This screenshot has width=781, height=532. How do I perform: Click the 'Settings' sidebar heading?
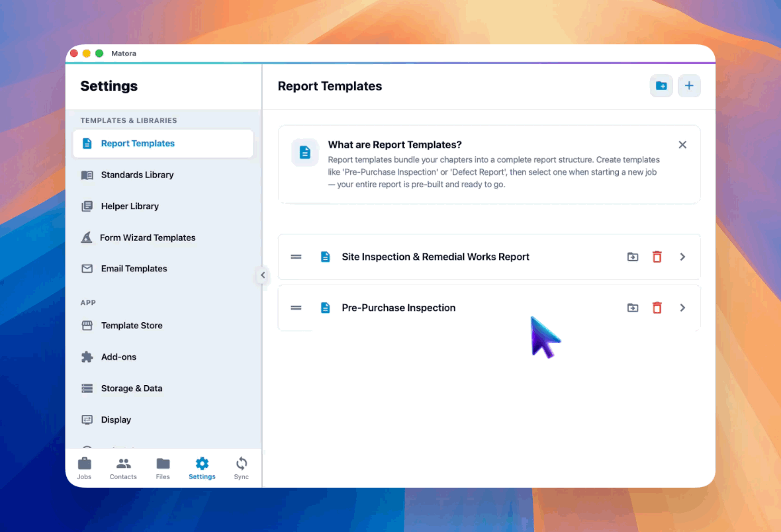tap(109, 85)
